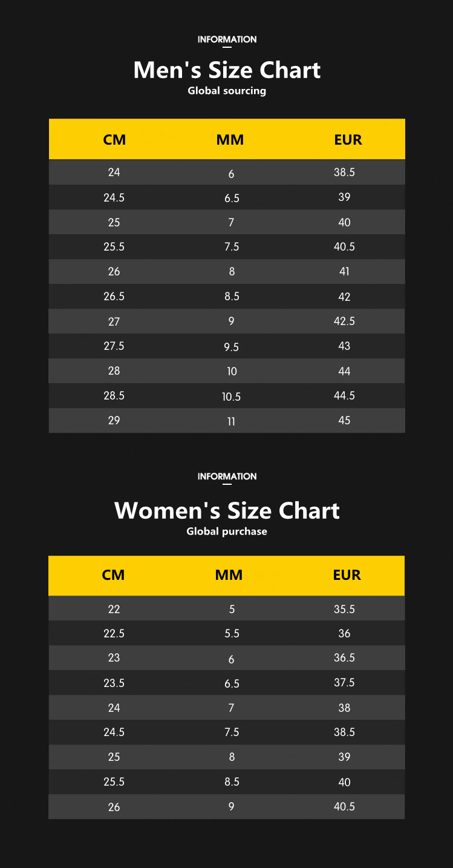Viewport: 453px width, 868px height.
Task: Click the women's chart MM column header
Action: (229, 575)
